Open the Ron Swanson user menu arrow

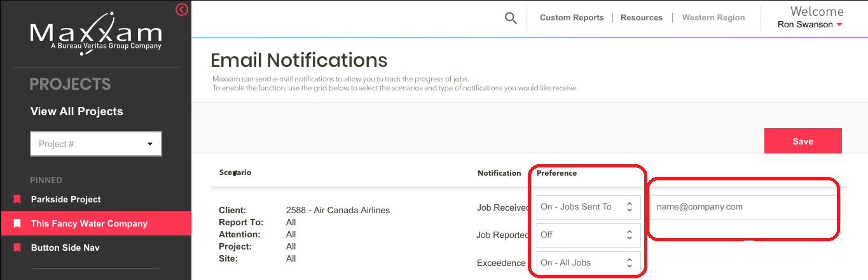[839, 25]
